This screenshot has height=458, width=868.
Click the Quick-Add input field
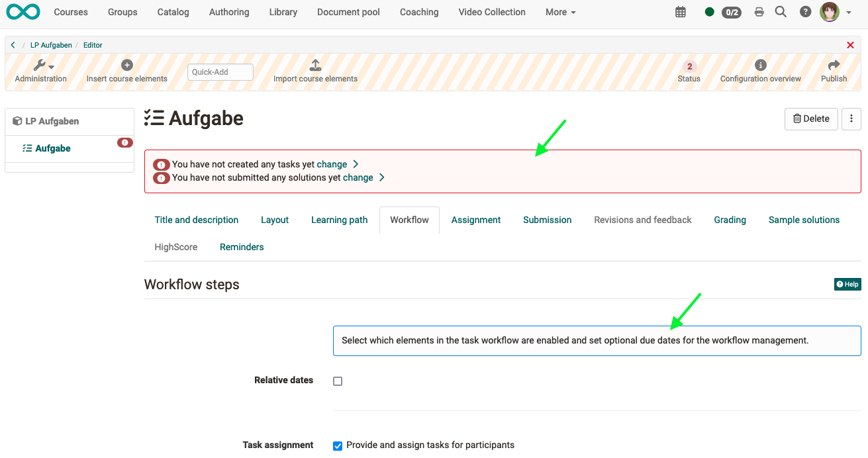pos(220,72)
